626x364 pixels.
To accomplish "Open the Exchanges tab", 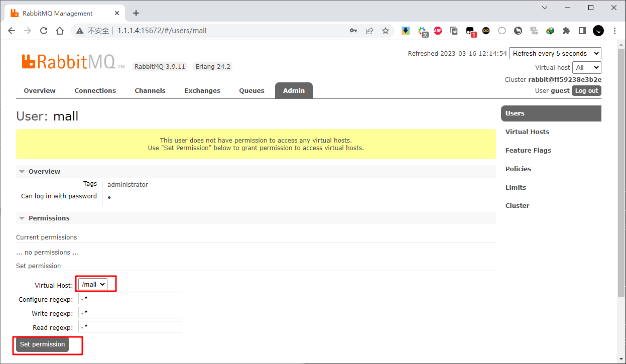I will (202, 91).
